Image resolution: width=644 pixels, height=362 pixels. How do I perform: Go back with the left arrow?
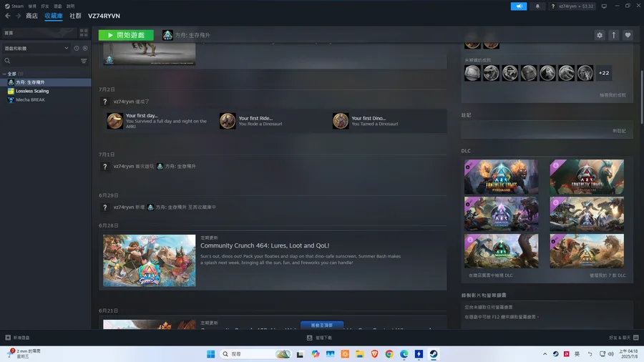(x=7, y=16)
